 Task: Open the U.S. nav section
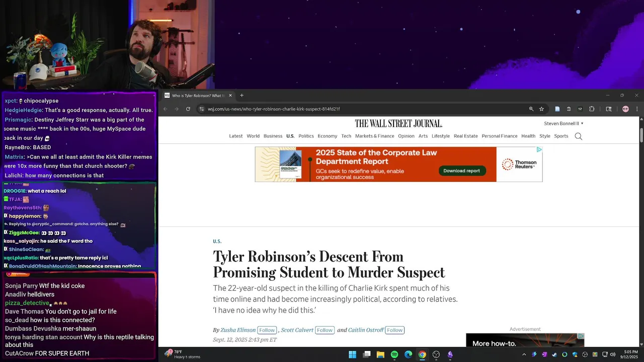click(x=290, y=136)
